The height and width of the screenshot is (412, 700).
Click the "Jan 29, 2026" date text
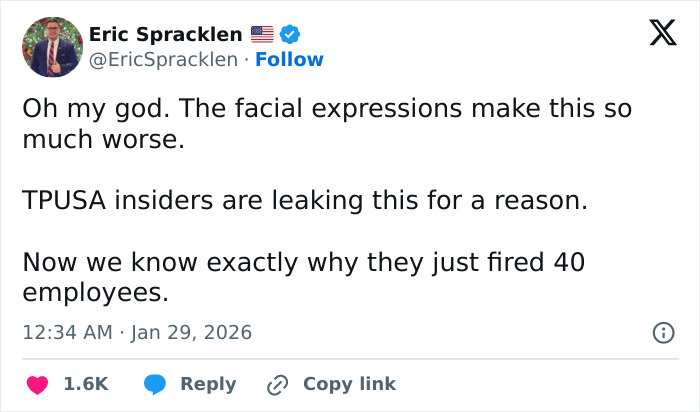(x=191, y=332)
